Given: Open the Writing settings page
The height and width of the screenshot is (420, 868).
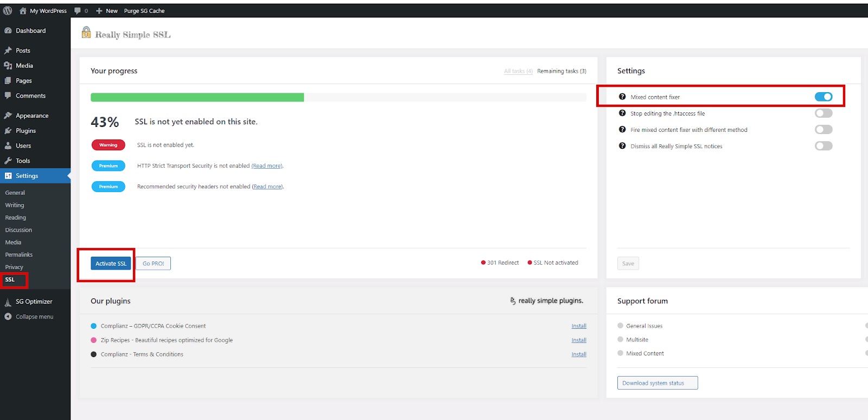Looking at the screenshot, I should (x=15, y=205).
